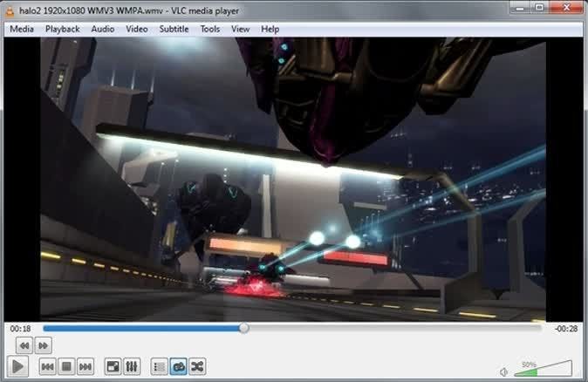Toggle the loop repeat button
Image resolution: width=588 pixels, height=382 pixels.
coord(178,367)
